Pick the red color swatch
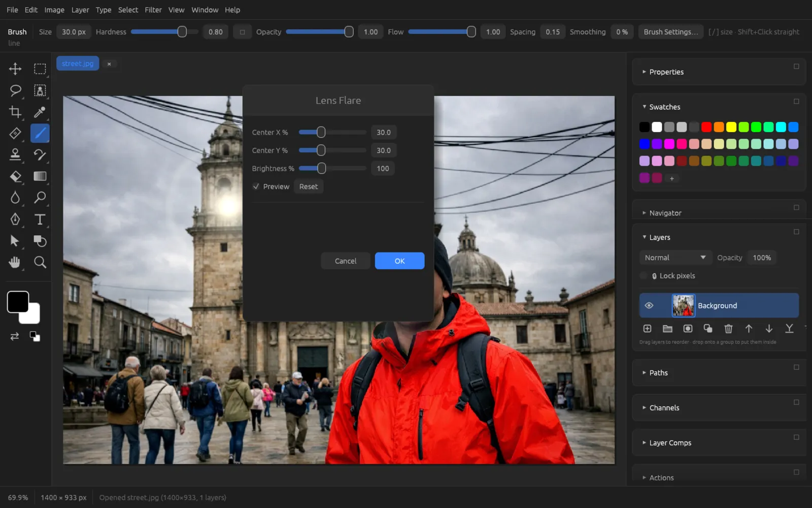The image size is (812, 508). click(706, 127)
